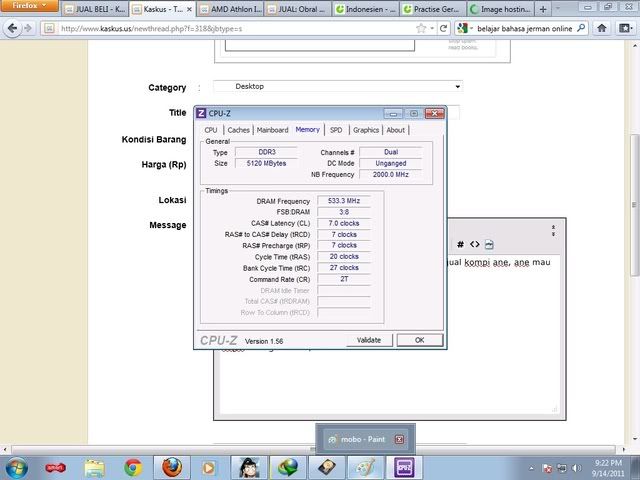Select the Memory tab in CPU-Z
Screen dimensions: 640x480
[x=308, y=129]
